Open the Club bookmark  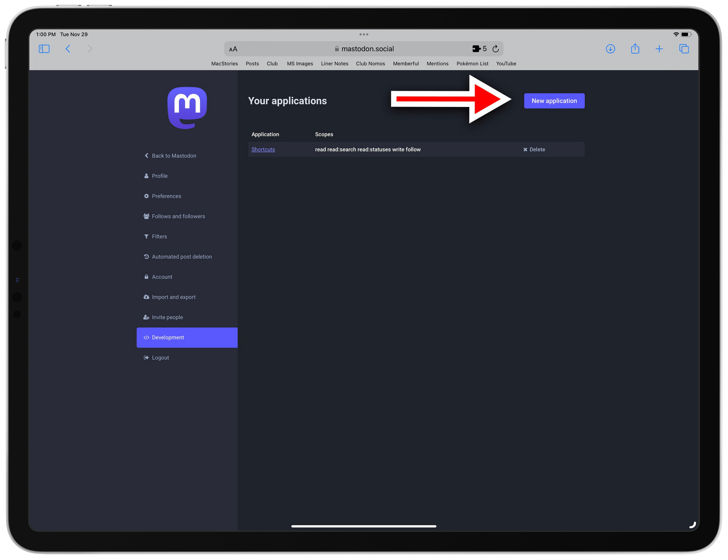point(272,64)
